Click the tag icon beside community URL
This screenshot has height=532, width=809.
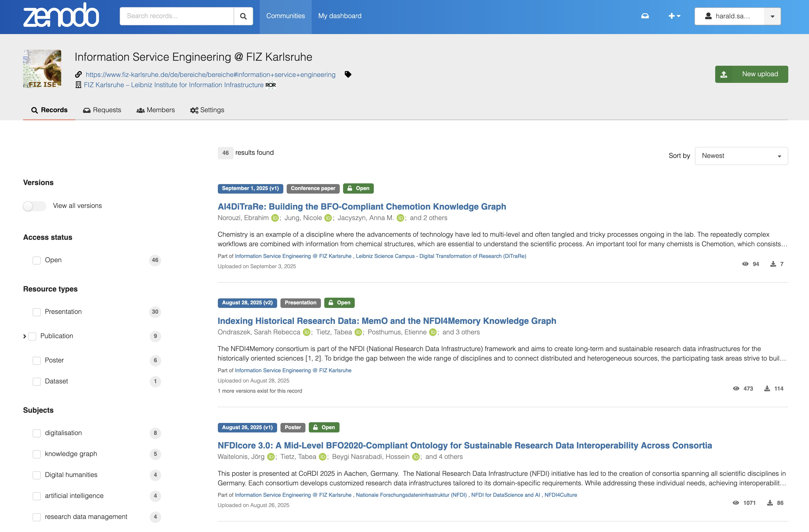(x=348, y=74)
